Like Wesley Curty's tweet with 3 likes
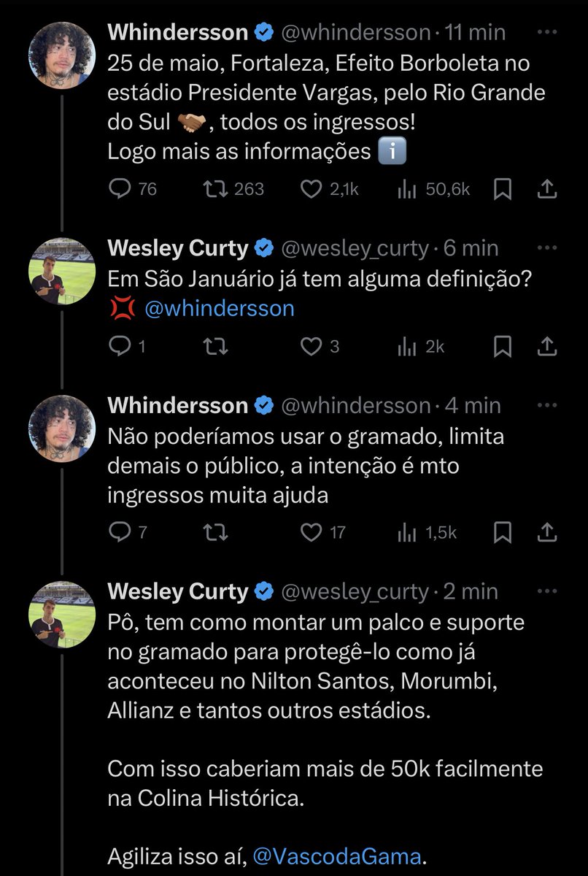588x876 pixels. tap(312, 347)
